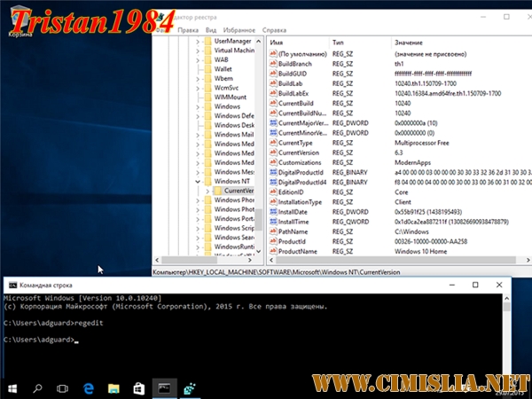Switch to Registry Editor taskbar icon
Viewport: 532px width, 399px height.
coord(189,387)
